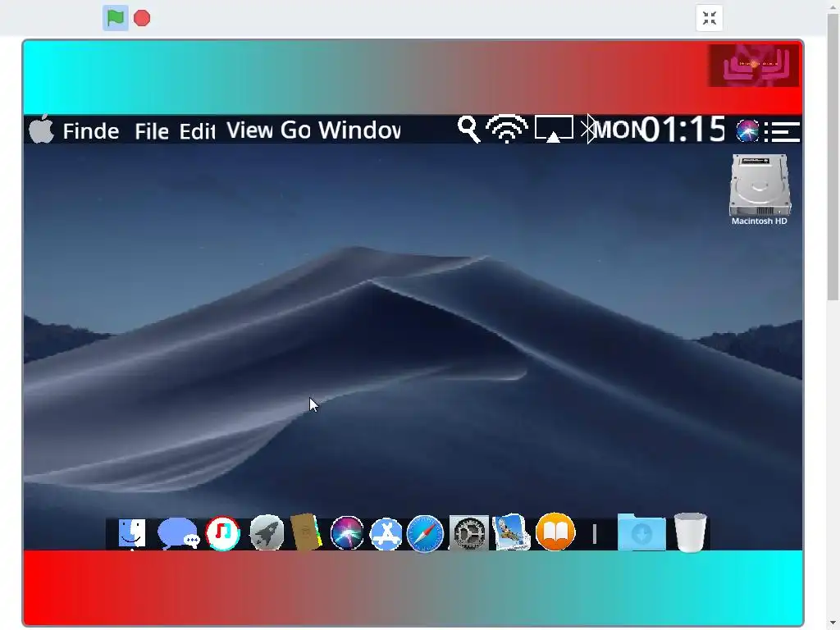Click the logo thumbnail in top-right corner
The image size is (840, 630).
pyautogui.click(x=754, y=66)
